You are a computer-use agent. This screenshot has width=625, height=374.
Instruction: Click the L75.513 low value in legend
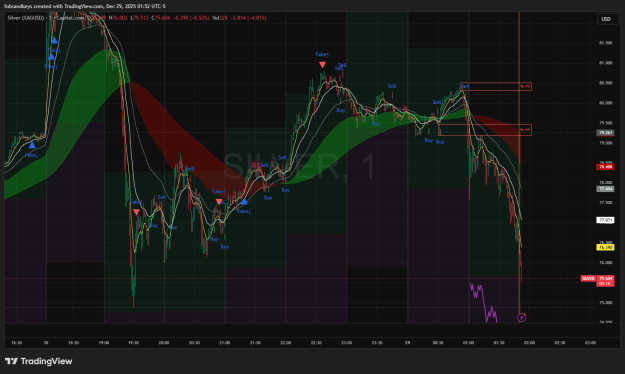coord(140,18)
